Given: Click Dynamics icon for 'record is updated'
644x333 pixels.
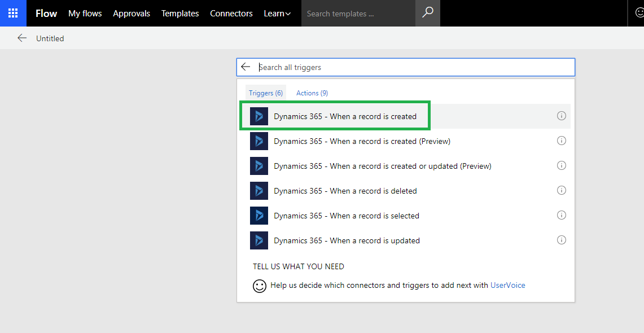Looking at the screenshot, I should (x=259, y=240).
